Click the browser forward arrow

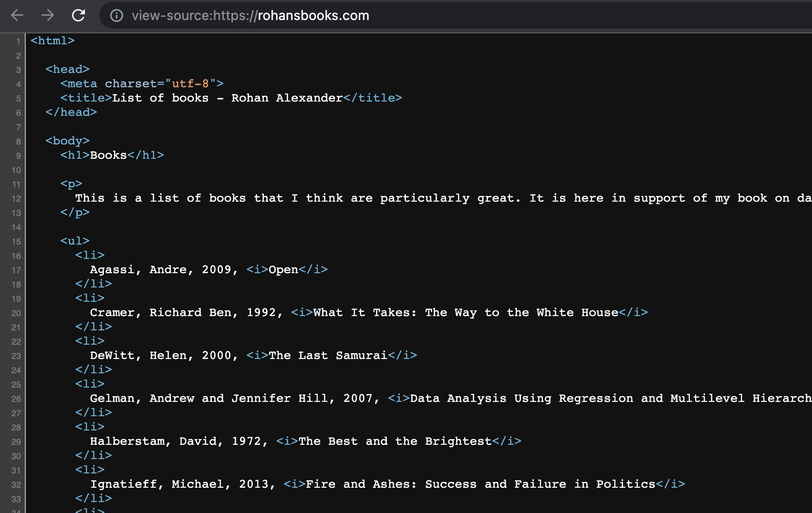tap(48, 15)
